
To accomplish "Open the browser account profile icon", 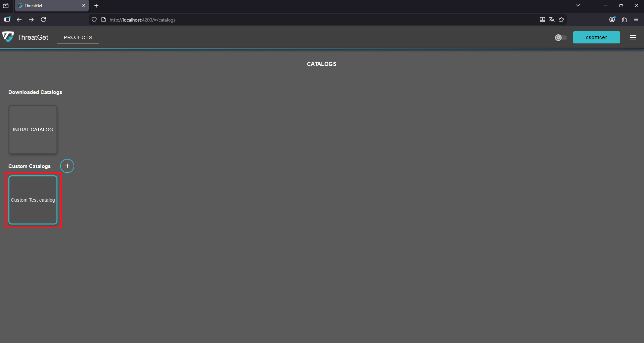I will click(612, 20).
